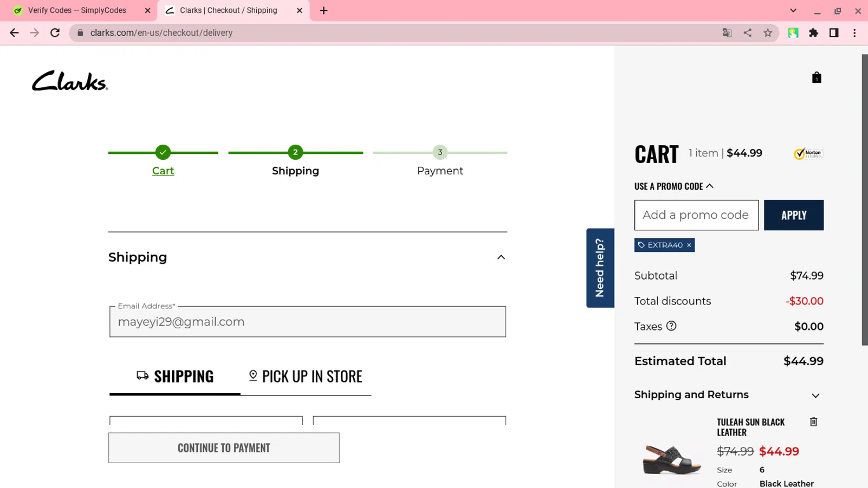Open the extensions puzzle icon
The width and height of the screenshot is (868, 488).
point(814,33)
